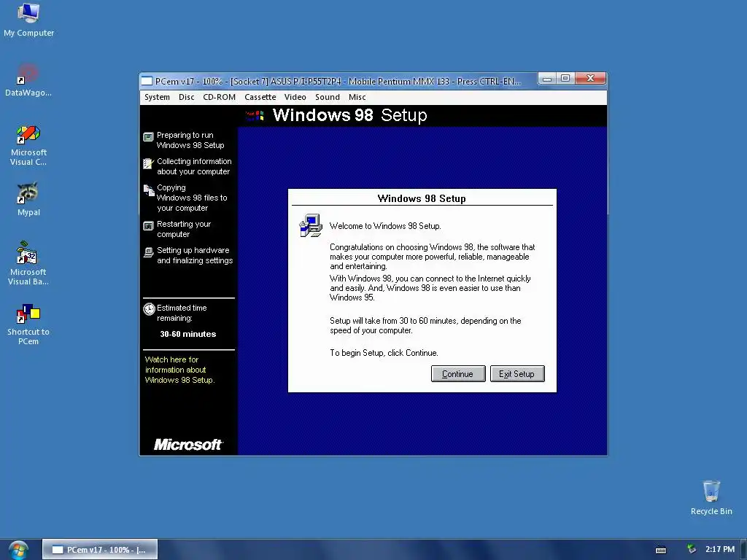
Task: Open the Video menu
Action: (x=295, y=97)
